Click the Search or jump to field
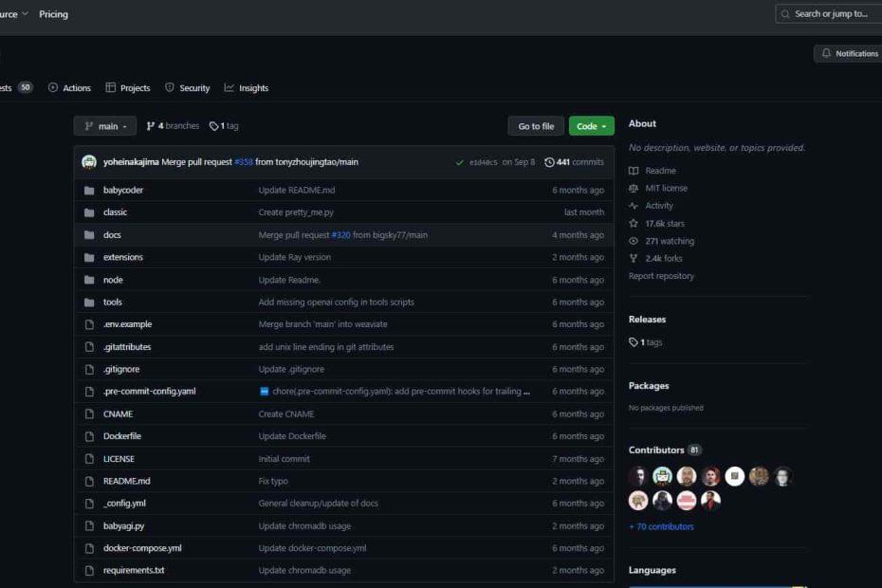This screenshot has width=882, height=588. (829, 13)
